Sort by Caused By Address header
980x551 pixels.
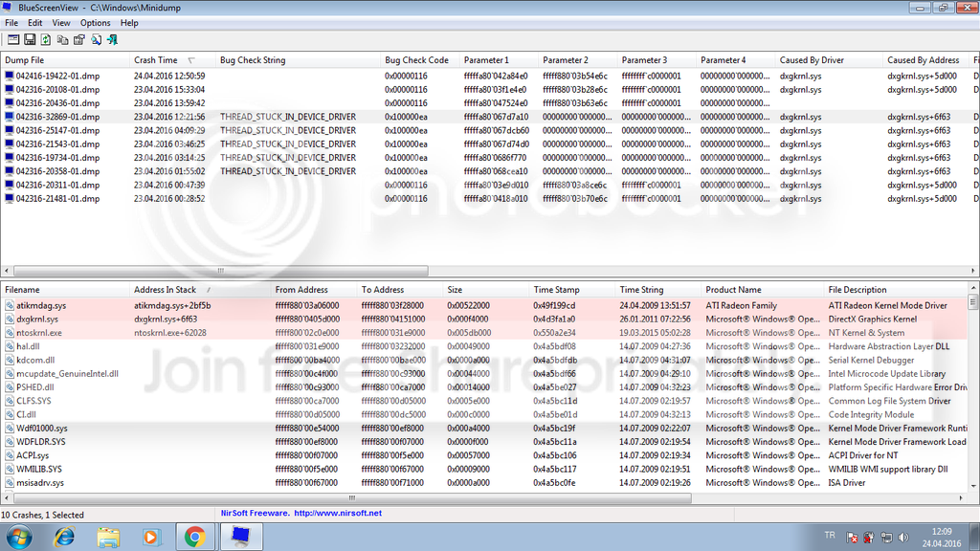925,60
